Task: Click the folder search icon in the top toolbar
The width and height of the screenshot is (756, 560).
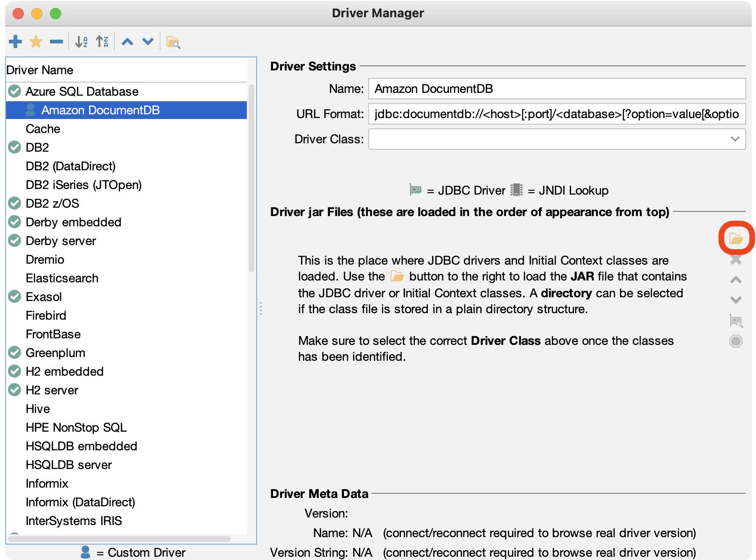Action: (x=173, y=42)
